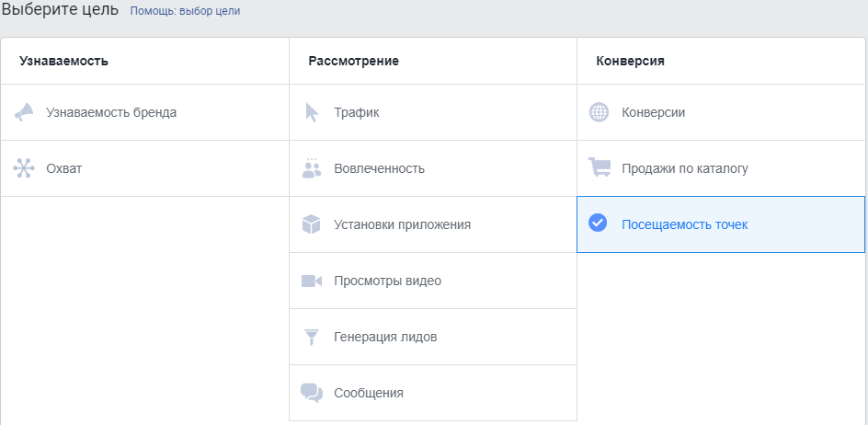This screenshot has width=868, height=425.
Task: Open the Помощь: выбор цели help link
Action: point(185,11)
